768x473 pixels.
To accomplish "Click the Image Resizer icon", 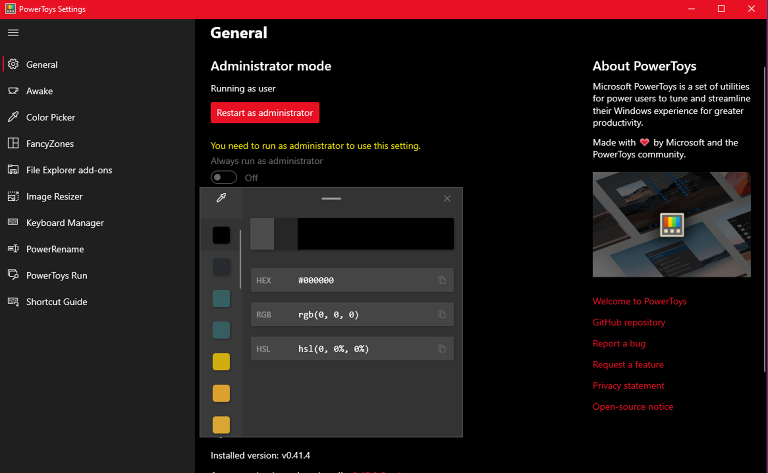I will pyautogui.click(x=13, y=196).
